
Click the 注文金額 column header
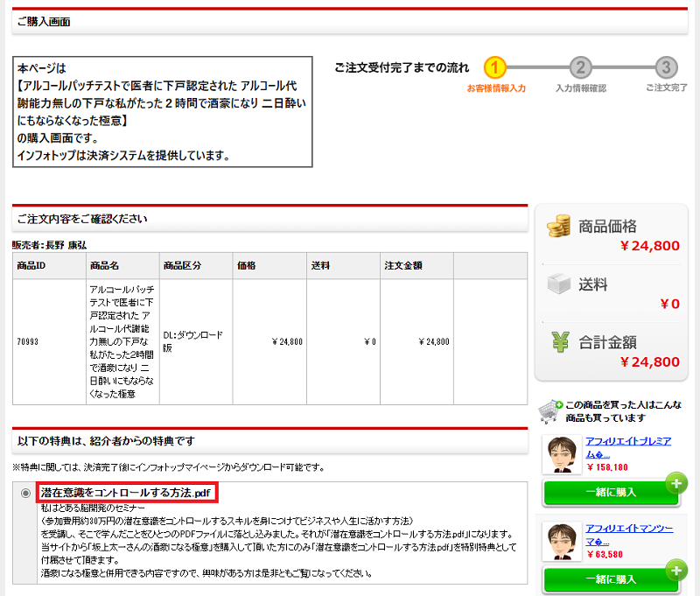pyautogui.click(x=402, y=265)
